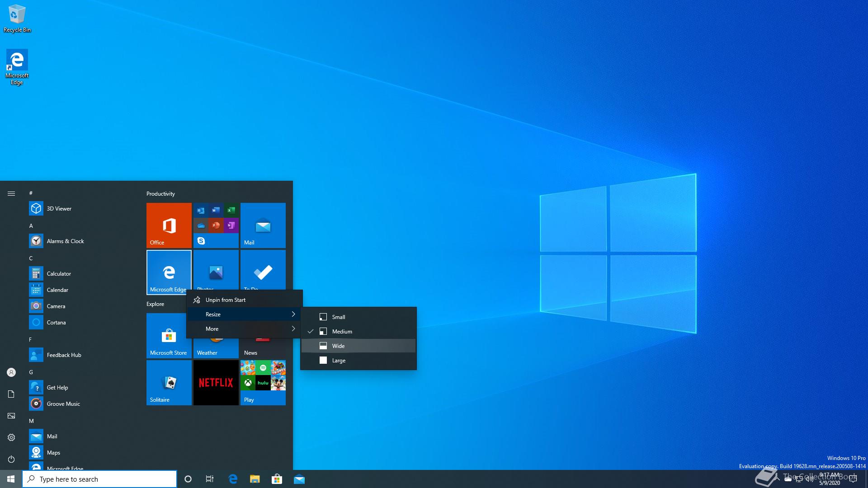Click the More submenu arrow
The image size is (868, 488).
pos(293,328)
